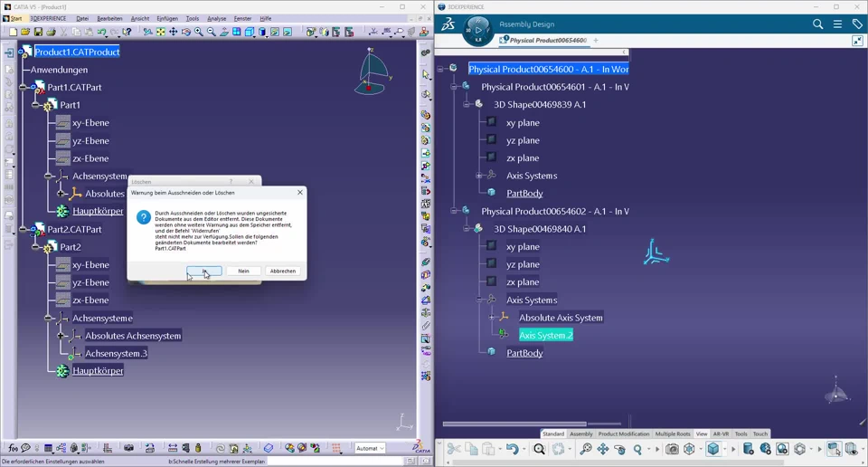Click Nein in the warning dialog
Viewport: 868px width, 467px height.
pyautogui.click(x=243, y=271)
